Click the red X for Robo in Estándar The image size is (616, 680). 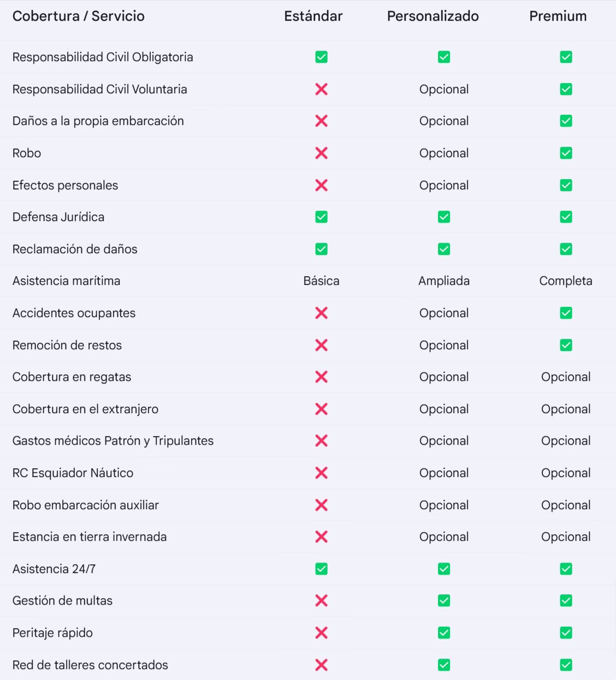[x=322, y=153]
